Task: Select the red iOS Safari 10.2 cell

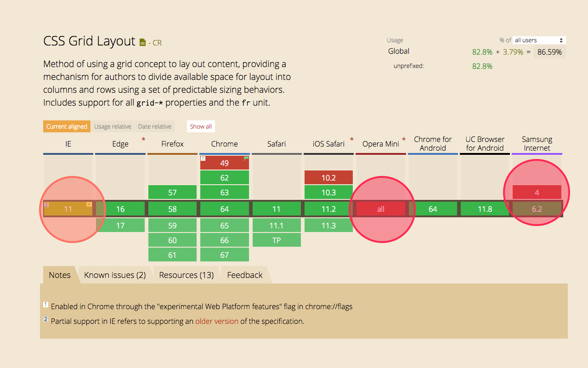Action: pos(328,178)
